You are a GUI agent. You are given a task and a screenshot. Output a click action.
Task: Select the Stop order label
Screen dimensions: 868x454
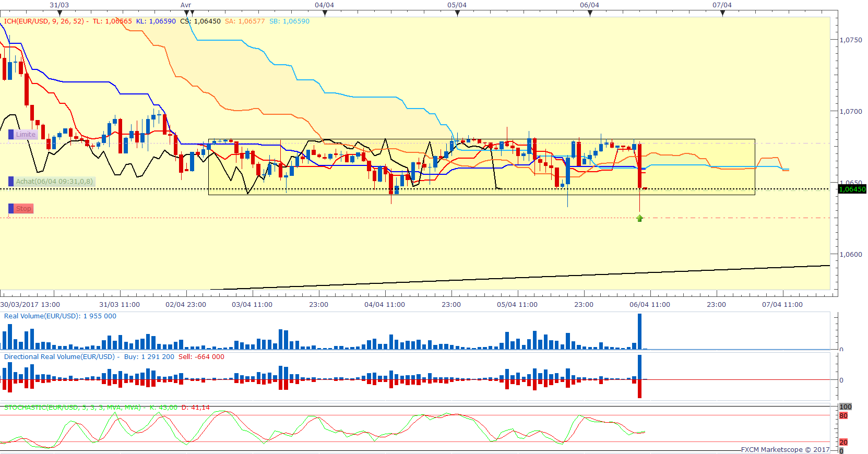pyautogui.click(x=23, y=209)
